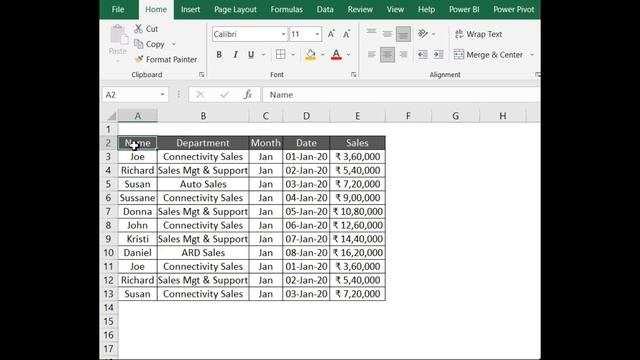Screen dimensions: 640x360
Task: Select column B header
Action: (203, 116)
